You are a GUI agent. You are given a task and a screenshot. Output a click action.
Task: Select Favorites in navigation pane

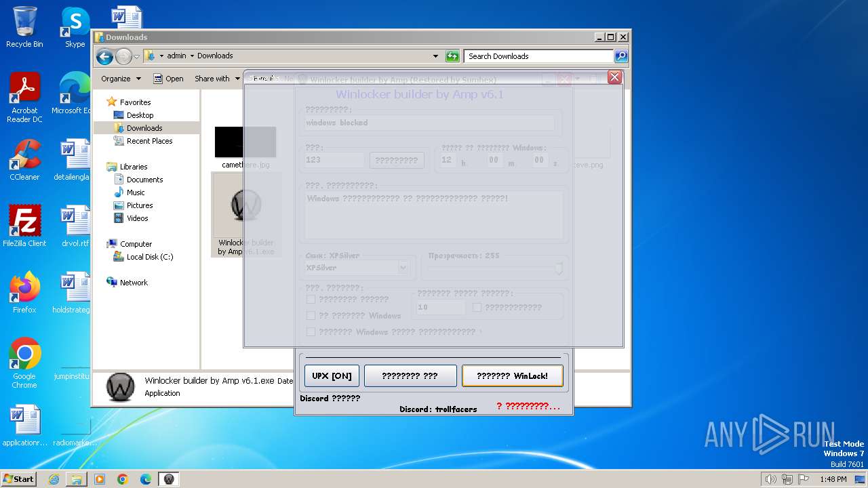pos(135,102)
